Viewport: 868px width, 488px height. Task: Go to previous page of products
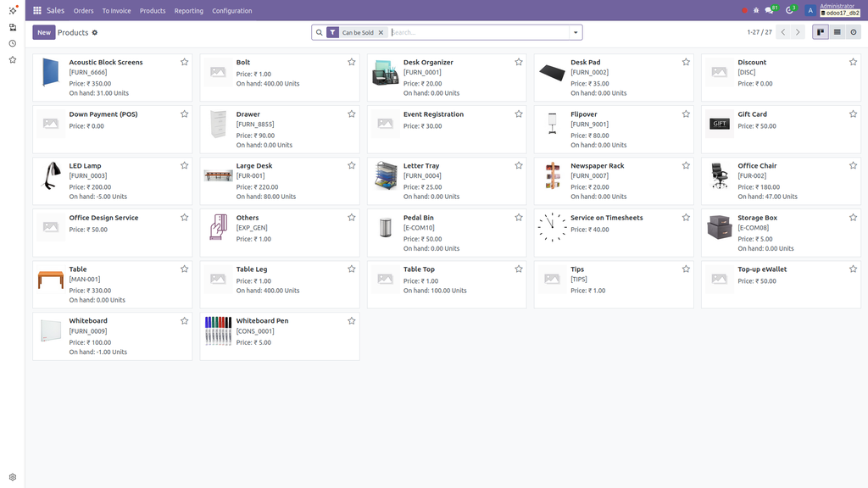[x=783, y=32]
